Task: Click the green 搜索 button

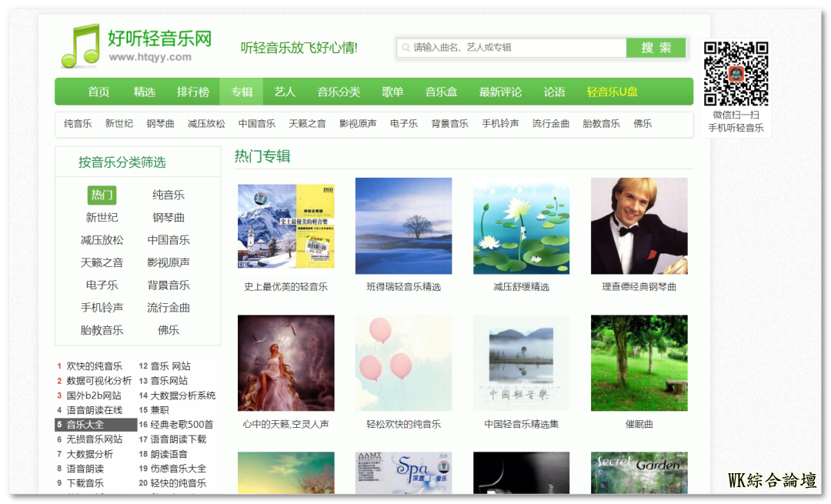Action: (x=656, y=48)
